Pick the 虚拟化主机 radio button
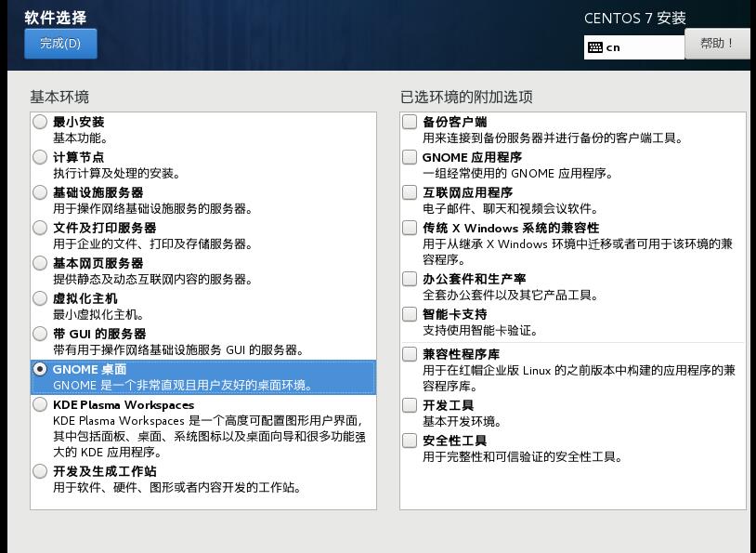 [40, 298]
